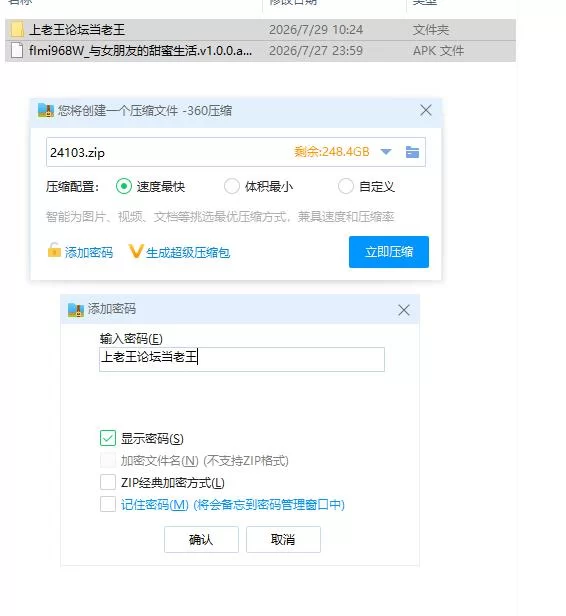The height and width of the screenshot is (616, 566).
Task: Close the 您将创建一个压缩文件 dialog
Action: coord(426,110)
